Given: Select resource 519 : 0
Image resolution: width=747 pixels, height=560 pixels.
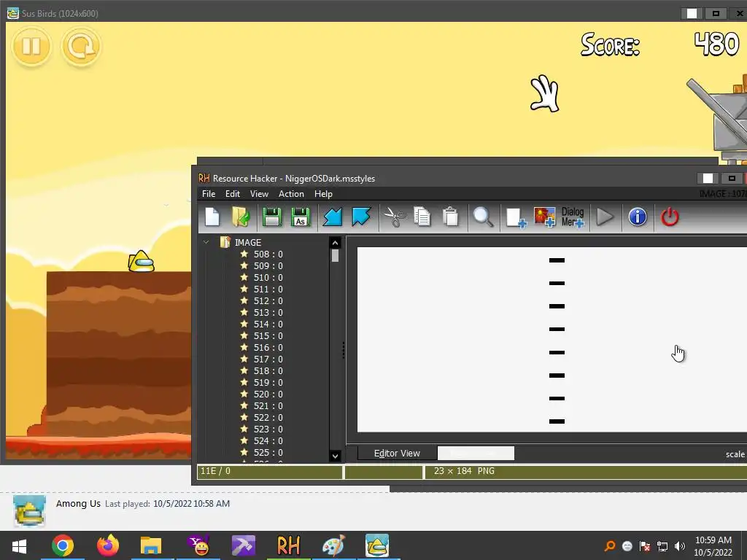Looking at the screenshot, I should [268, 382].
